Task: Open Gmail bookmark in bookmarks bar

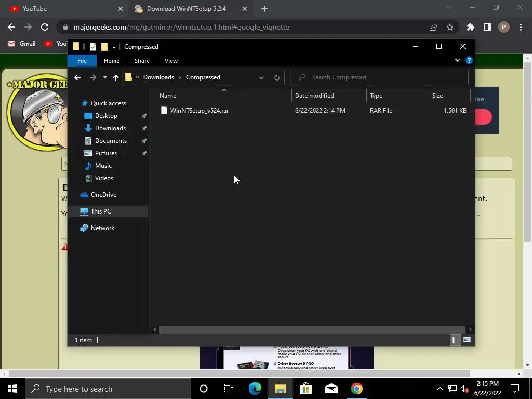Action: click(22, 44)
